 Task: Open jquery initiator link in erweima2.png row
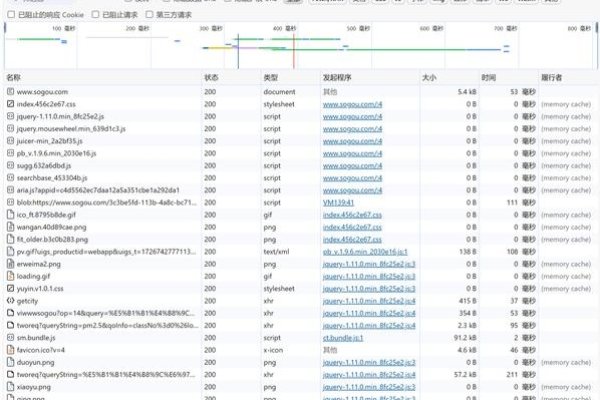click(369, 264)
